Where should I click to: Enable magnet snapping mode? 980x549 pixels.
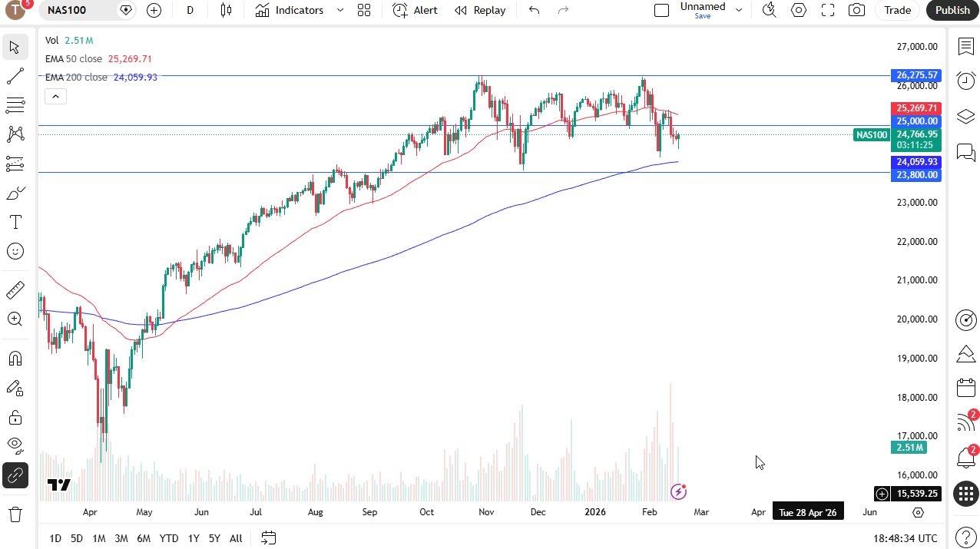(15, 358)
